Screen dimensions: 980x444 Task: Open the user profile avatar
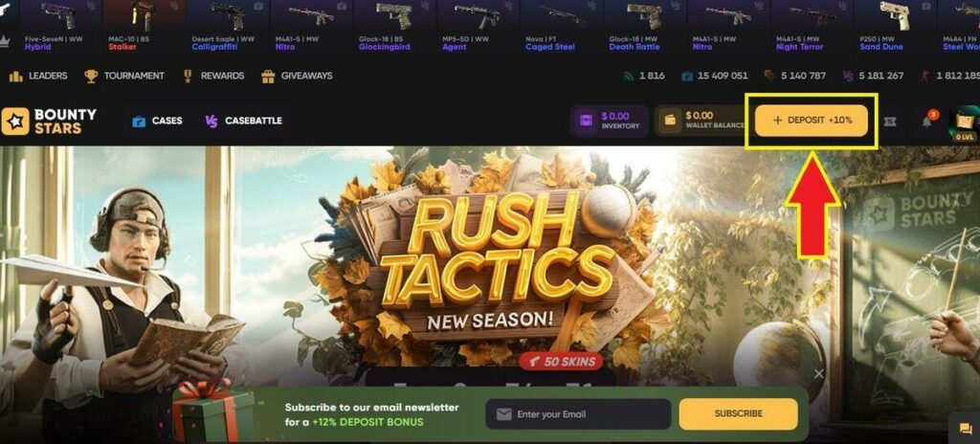coord(964,122)
